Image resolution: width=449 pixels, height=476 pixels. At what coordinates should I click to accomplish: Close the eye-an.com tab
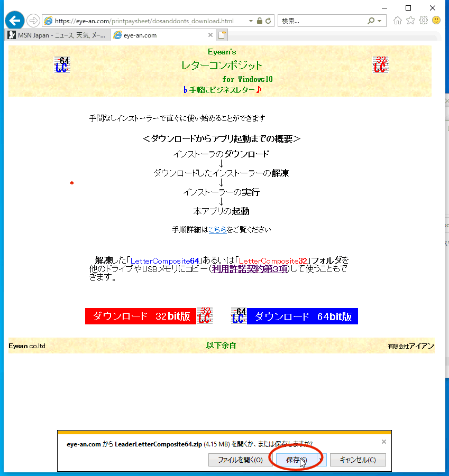pyautogui.click(x=210, y=35)
